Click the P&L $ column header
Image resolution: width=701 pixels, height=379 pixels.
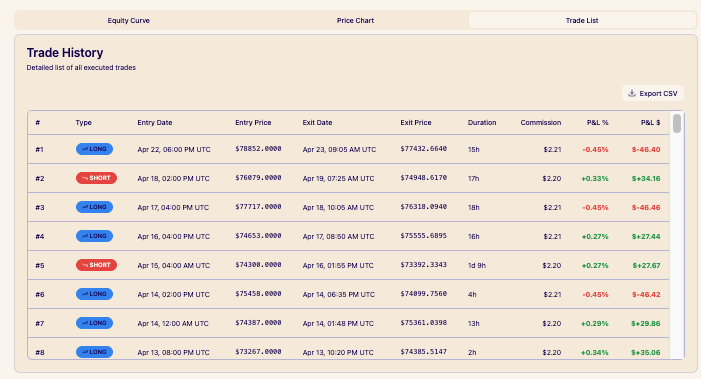(x=650, y=122)
